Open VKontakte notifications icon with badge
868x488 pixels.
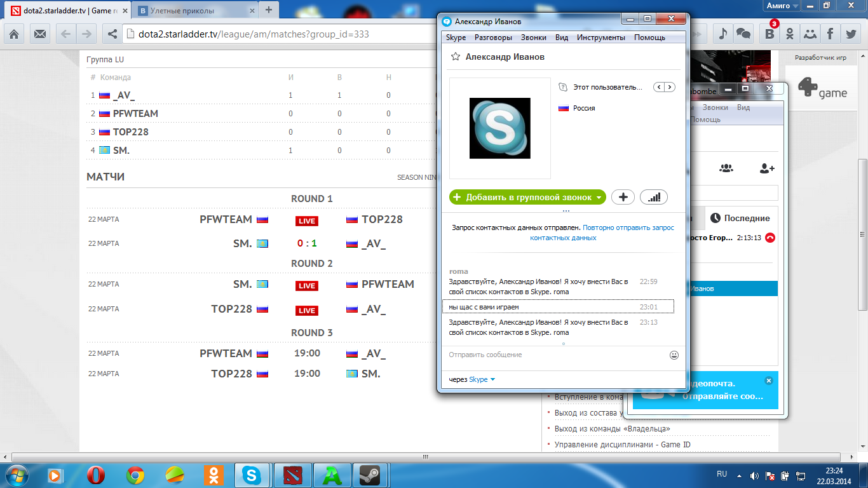click(770, 34)
